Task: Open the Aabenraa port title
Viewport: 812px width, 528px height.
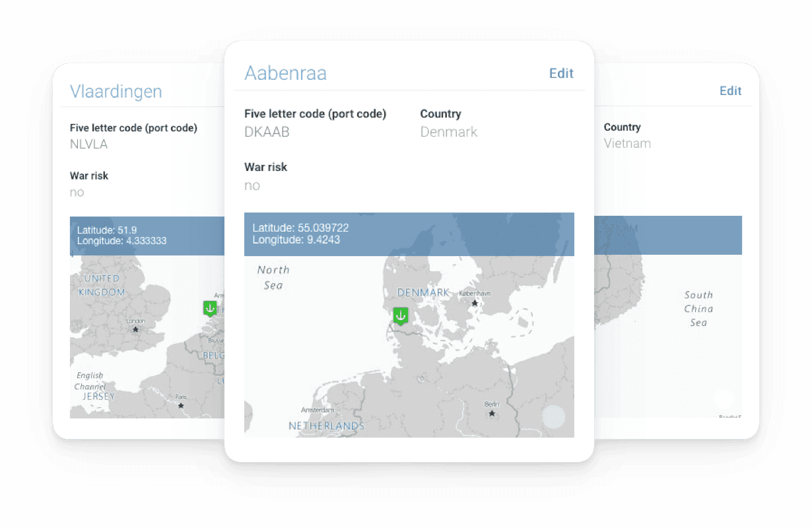Action: [285, 73]
